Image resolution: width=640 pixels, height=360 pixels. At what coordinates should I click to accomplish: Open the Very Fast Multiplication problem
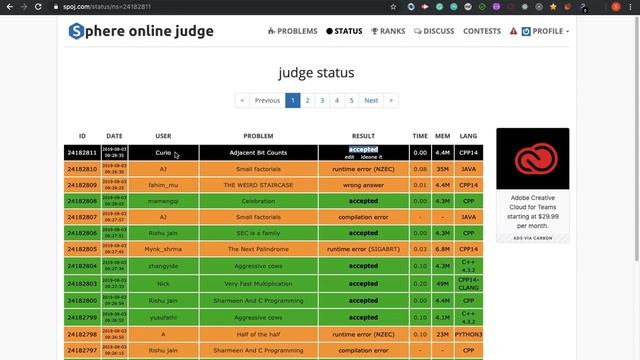pyautogui.click(x=258, y=284)
